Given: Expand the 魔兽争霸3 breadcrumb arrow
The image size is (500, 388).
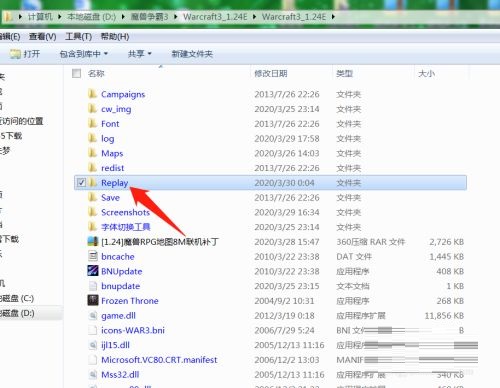Looking at the screenshot, I should (x=175, y=16).
